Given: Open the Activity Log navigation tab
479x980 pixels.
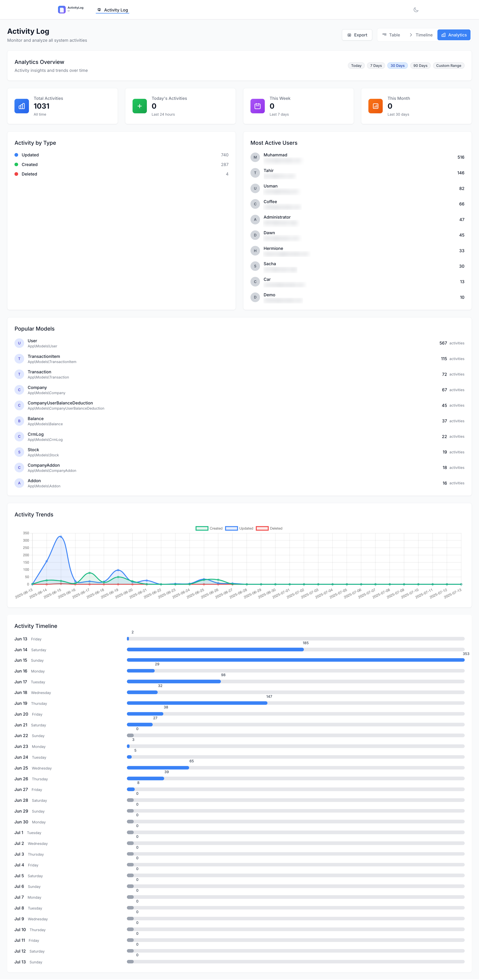Looking at the screenshot, I should [112, 10].
